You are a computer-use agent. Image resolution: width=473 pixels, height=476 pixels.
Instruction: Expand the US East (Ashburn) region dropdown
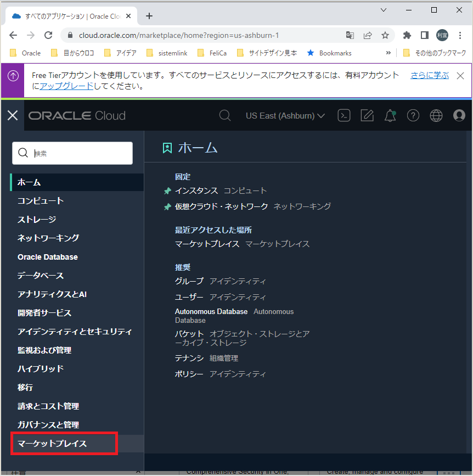click(285, 116)
